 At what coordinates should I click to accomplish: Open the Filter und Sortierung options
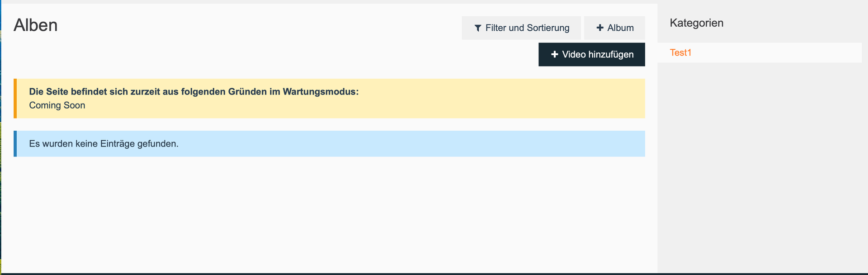(521, 28)
